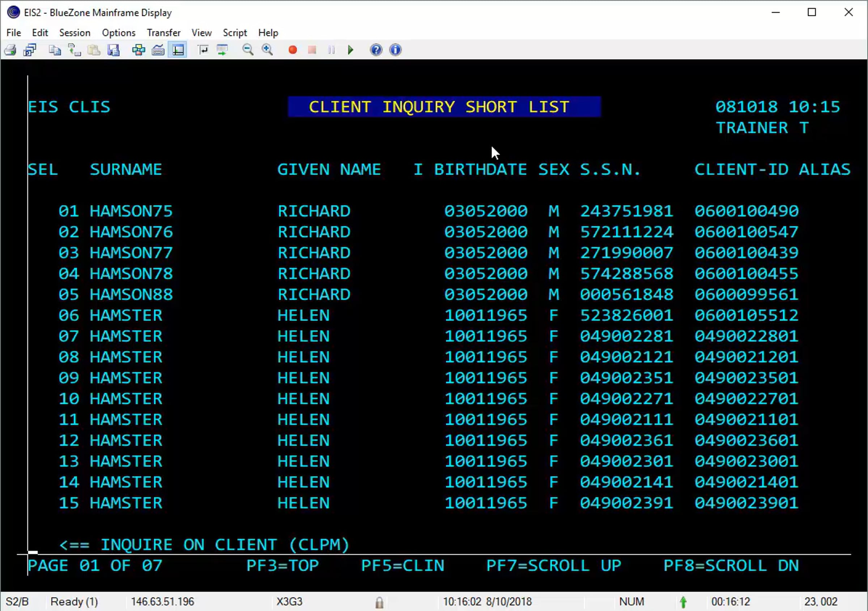This screenshot has width=868, height=611.
Task: Click the Zoom Out magnifier icon
Action: tap(248, 50)
